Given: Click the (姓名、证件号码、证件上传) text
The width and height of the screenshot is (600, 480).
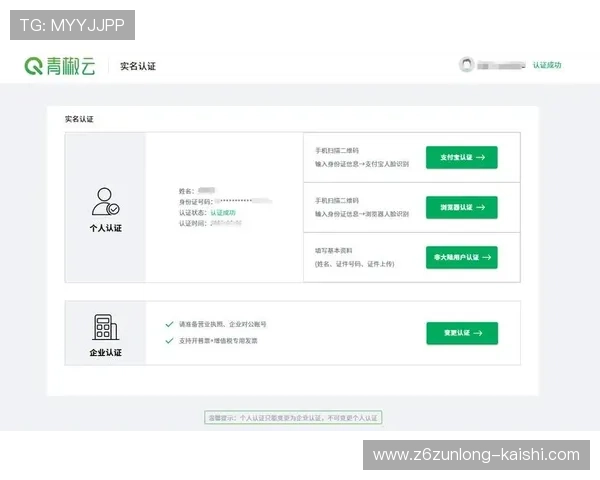Looking at the screenshot, I should coord(354,264).
